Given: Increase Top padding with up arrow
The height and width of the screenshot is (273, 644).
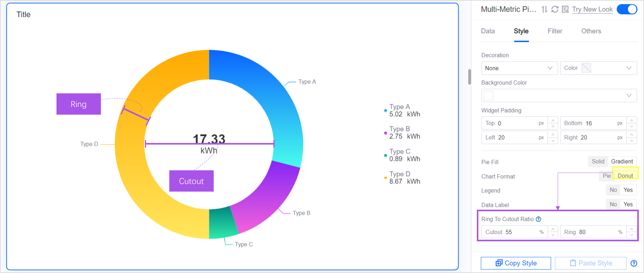Looking at the screenshot, I should click(x=553, y=120).
